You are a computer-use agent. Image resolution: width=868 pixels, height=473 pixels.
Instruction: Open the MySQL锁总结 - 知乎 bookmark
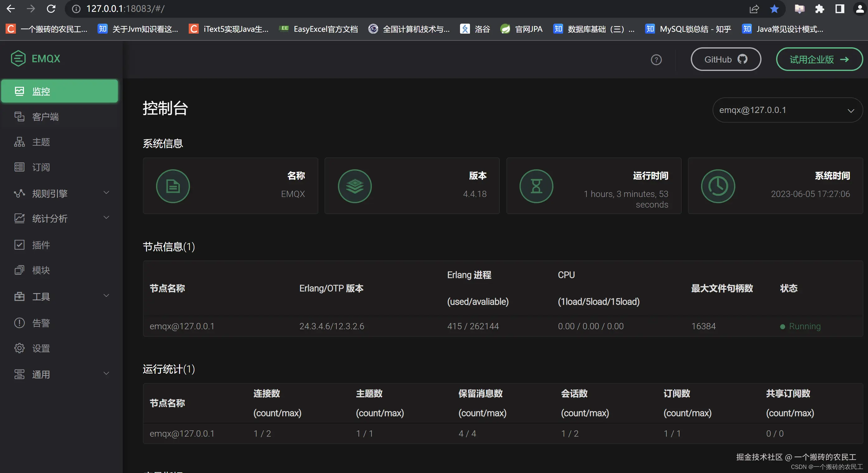point(688,29)
